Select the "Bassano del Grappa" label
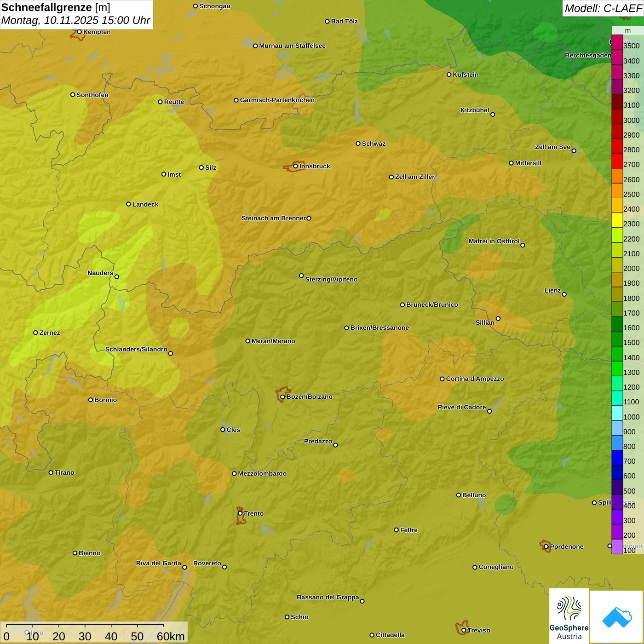Image resolution: width=644 pixels, height=644 pixels. point(328,597)
